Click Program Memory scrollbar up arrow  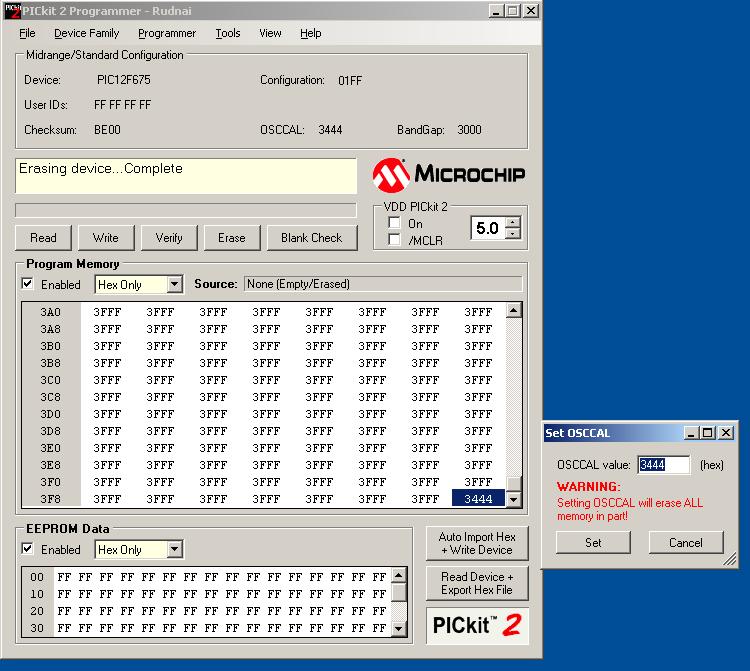[x=514, y=310]
